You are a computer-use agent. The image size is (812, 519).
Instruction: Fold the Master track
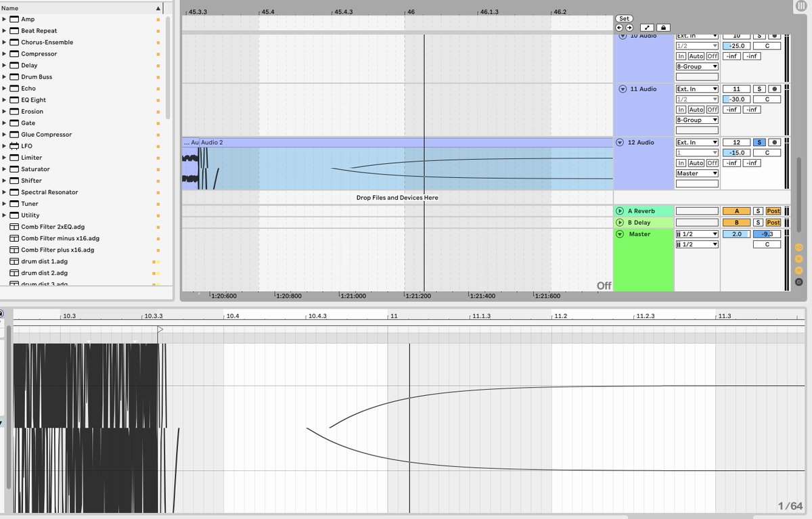(620, 234)
